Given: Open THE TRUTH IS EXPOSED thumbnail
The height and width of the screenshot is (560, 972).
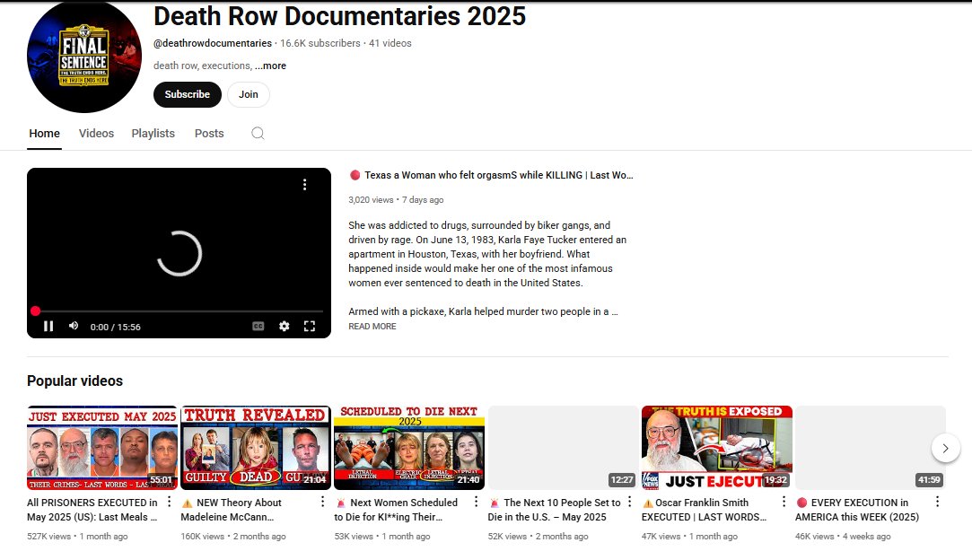Looking at the screenshot, I should point(716,448).
